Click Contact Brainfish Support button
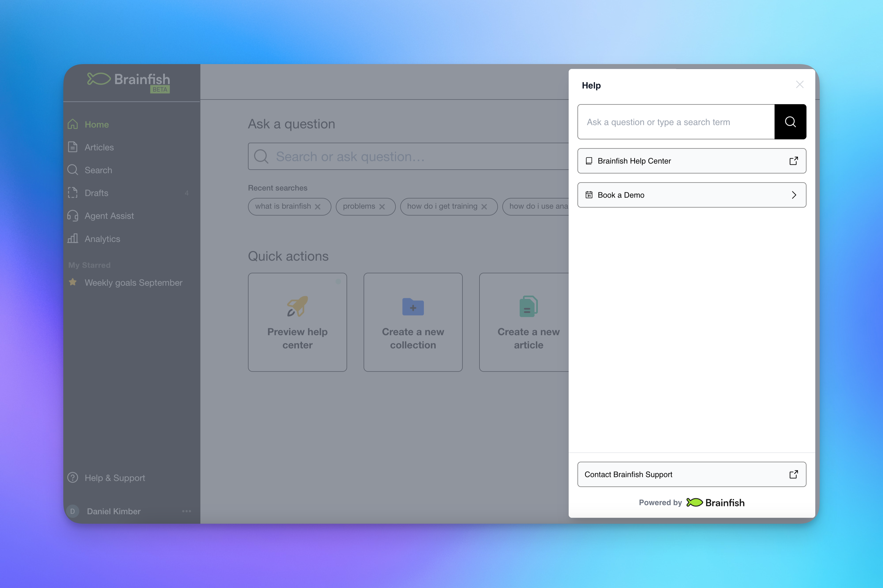The height and width of the screenshot is (588, 883). click(x=692, y=474)
